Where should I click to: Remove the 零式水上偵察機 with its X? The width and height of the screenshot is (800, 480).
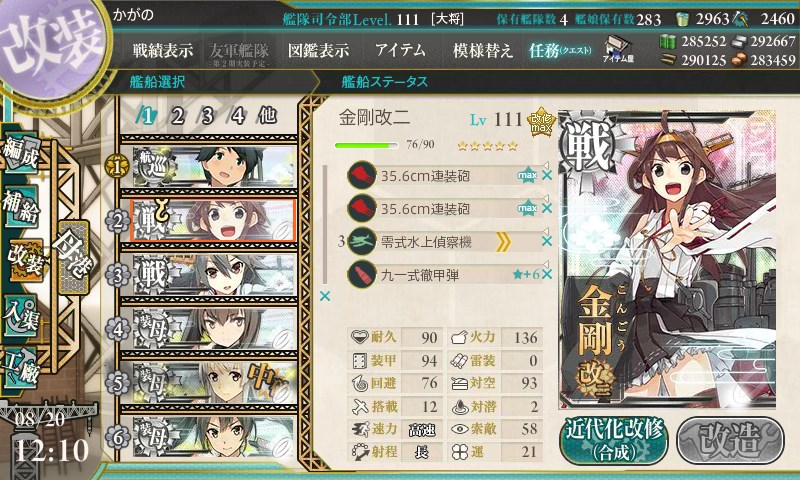[547, 241]
